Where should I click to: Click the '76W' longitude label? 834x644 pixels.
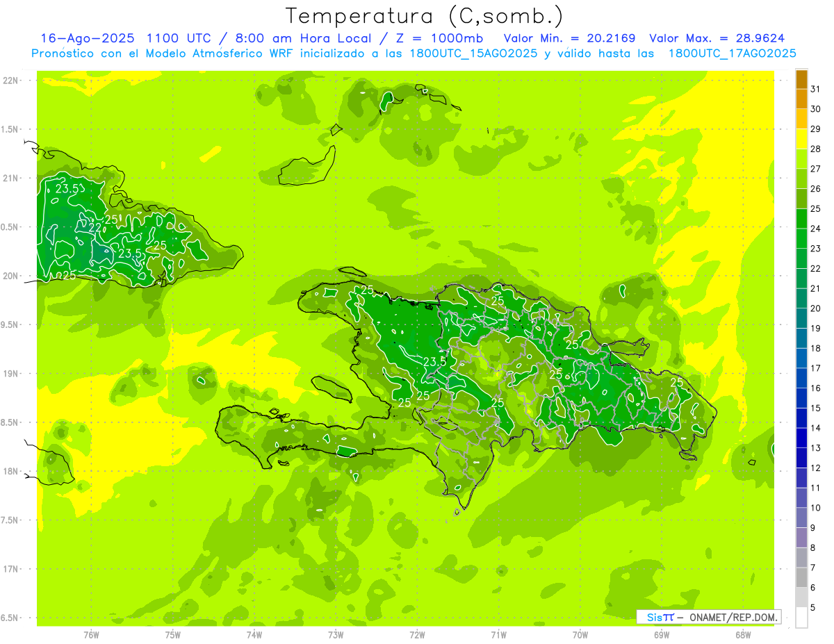click(x=91, y=635)
